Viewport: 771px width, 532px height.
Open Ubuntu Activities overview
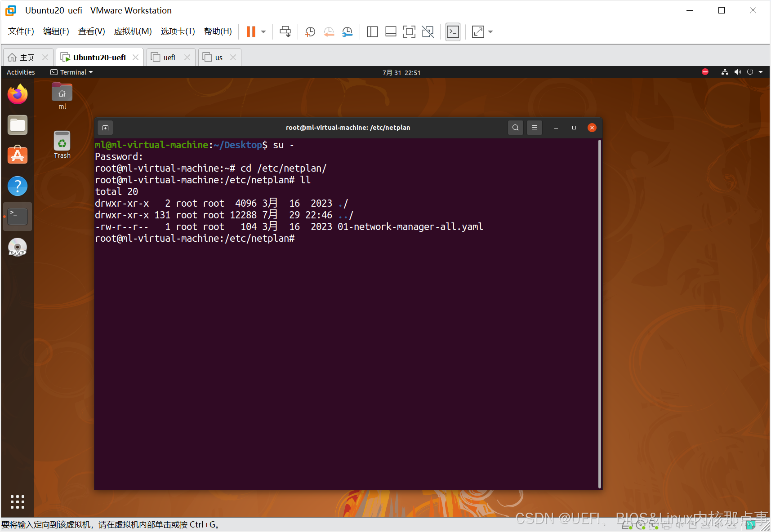(21, 72)
